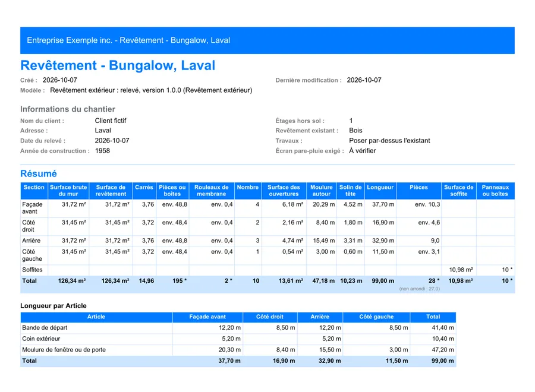Click the "Dernière modification" label
The image size is (535, 392).
309,80
